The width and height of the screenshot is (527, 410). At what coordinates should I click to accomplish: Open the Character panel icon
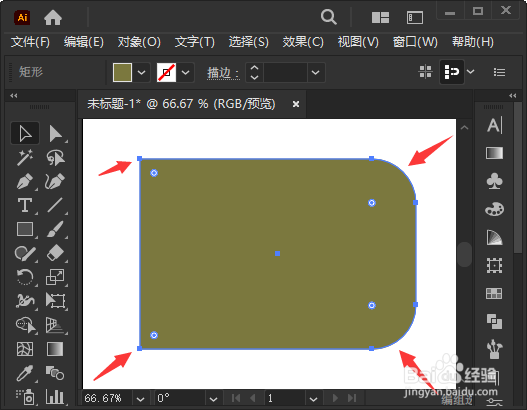[494, 125]
